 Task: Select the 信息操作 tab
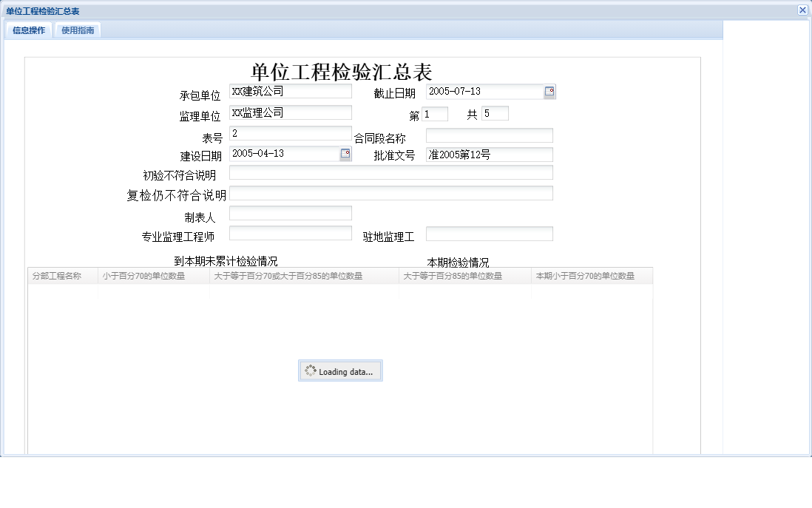click(29, 30)
